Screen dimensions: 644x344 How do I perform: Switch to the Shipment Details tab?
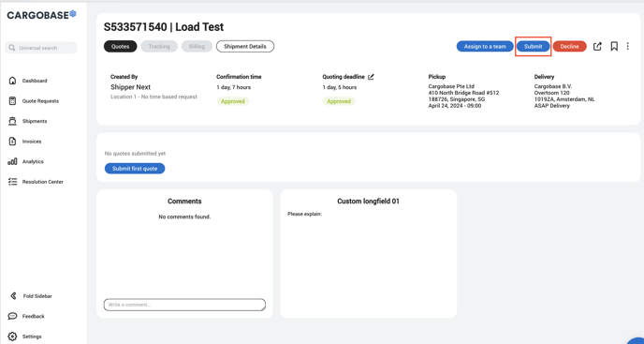[x=245, y=47]
